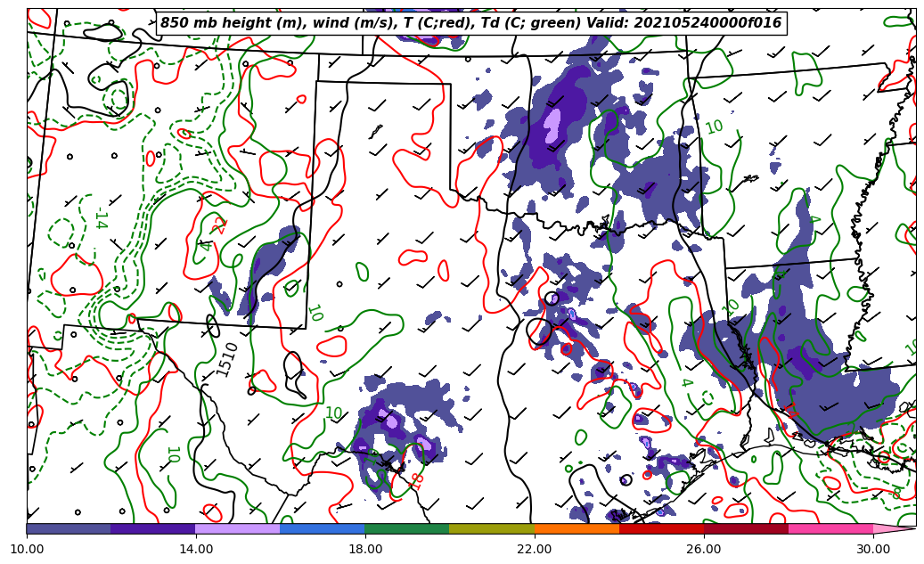Click the black 1510 height contour label

click(226, 359)
